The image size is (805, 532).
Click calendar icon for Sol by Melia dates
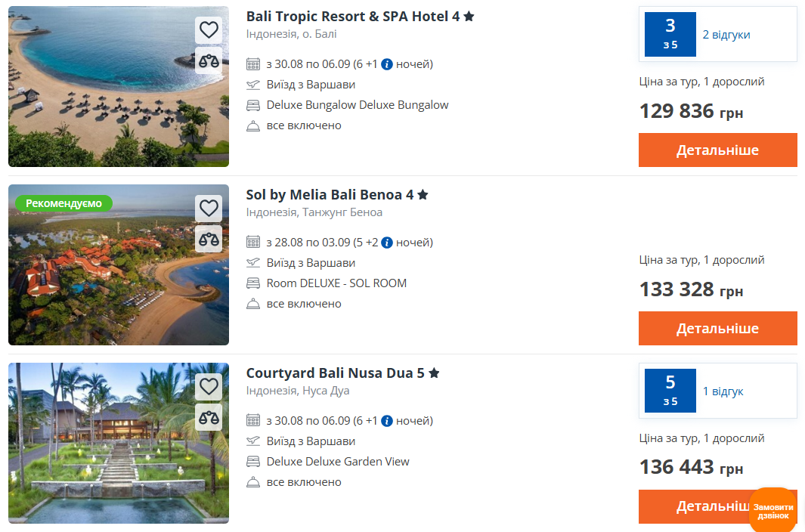[253, 242]
